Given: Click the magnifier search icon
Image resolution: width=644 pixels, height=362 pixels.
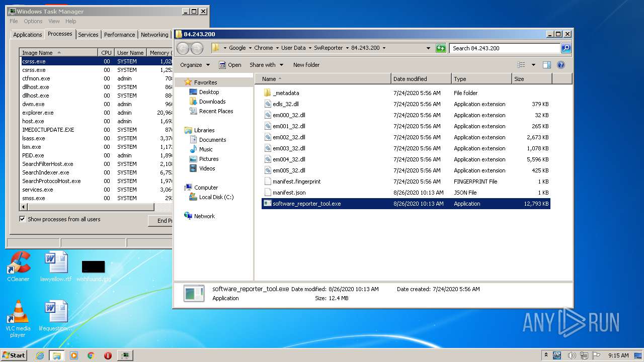Looking at the screenshot, I should (x=566, y=48).
